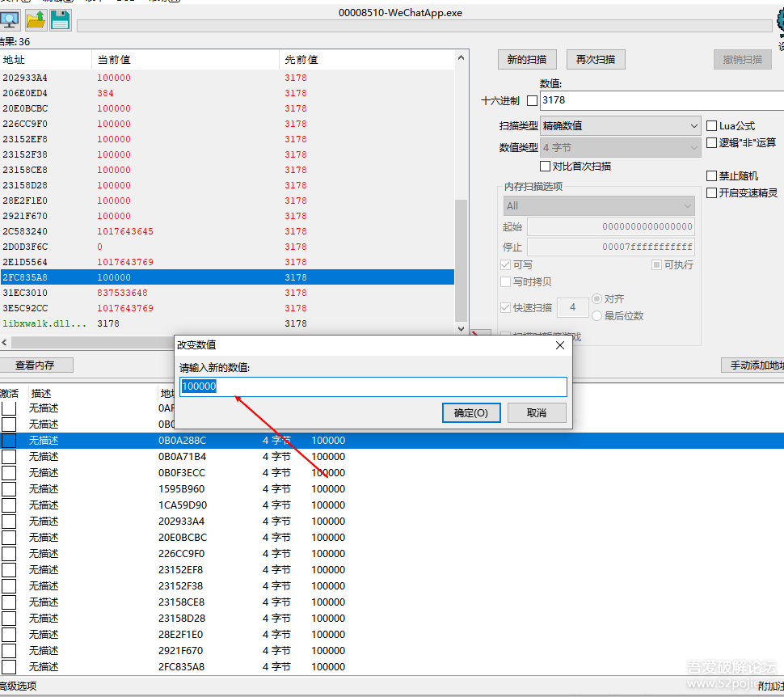
Task: Click 取消 to cancel the dialog
Action: [536, 413]
